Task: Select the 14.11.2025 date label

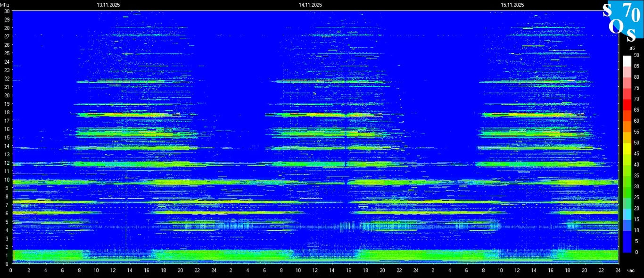Action: 310,5
